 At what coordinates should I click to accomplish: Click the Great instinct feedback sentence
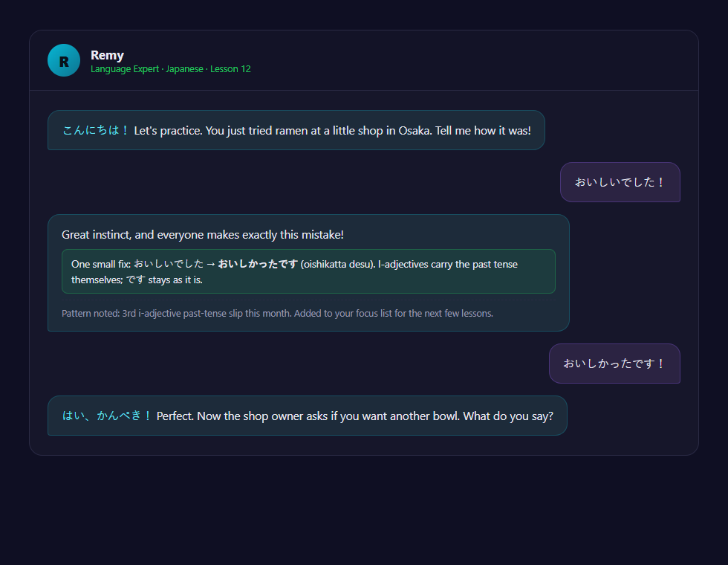(202, 235)
